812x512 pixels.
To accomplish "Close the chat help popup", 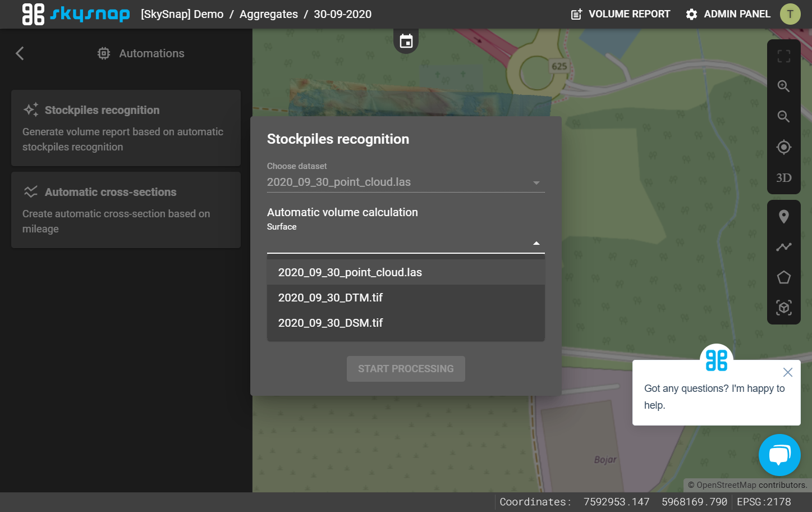I will pyautogui.click(x=788, y=372).
